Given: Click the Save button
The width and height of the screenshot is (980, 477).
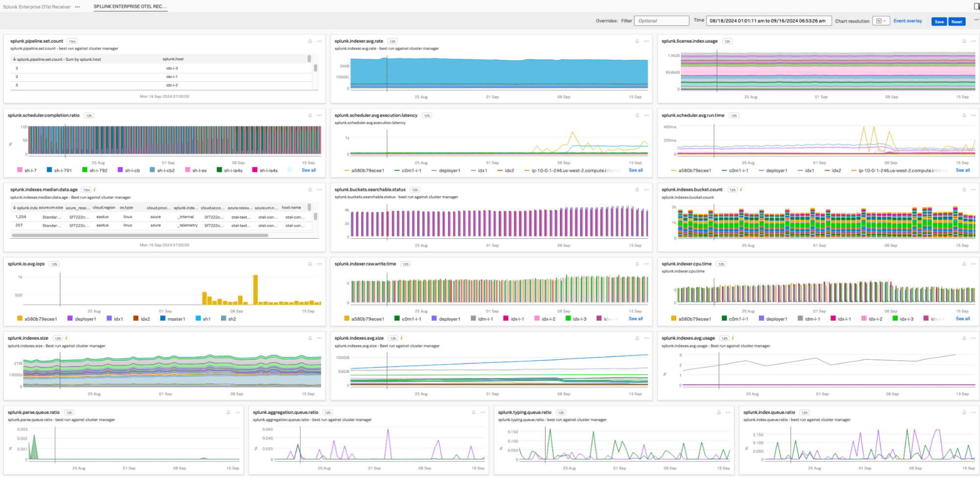Looking at the screenshot, I should (939, 22).
